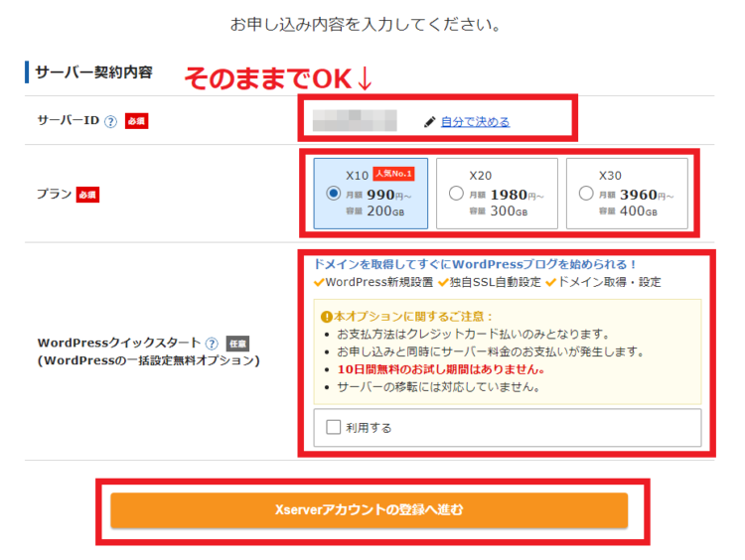
Task: Click the pencil icon beside 自分で決める
Action: pyautogui.click(x=429, y=122)
